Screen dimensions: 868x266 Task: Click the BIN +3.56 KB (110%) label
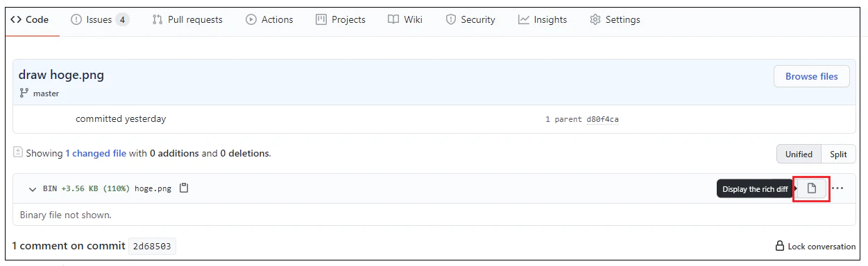point(86,188)
